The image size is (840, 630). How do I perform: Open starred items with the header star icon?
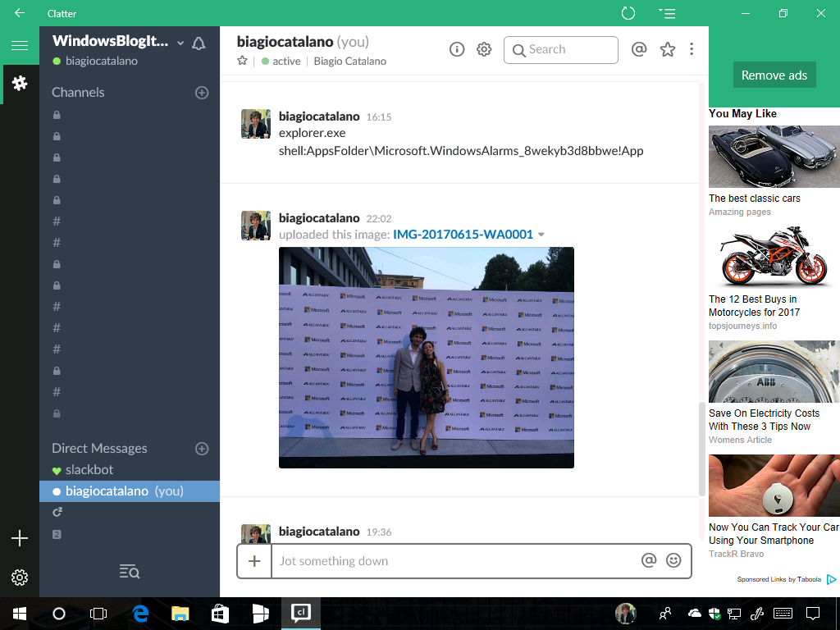point(668,49)
